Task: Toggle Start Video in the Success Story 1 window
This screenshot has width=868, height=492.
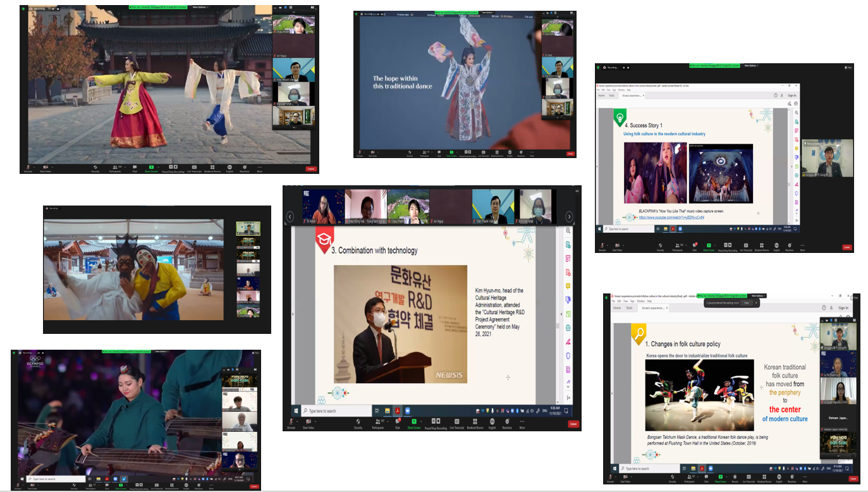Action: coord(618,249)
